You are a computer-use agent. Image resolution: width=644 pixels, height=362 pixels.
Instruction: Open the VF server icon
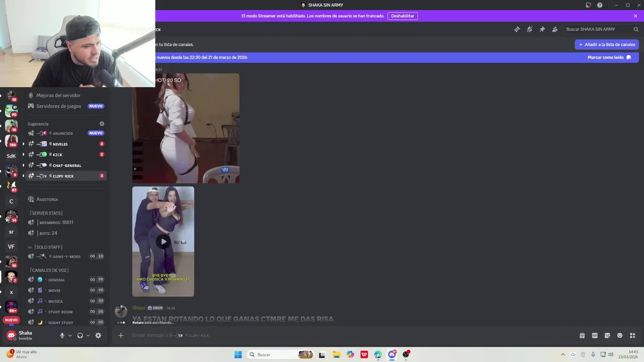click(x=11, y=247)
